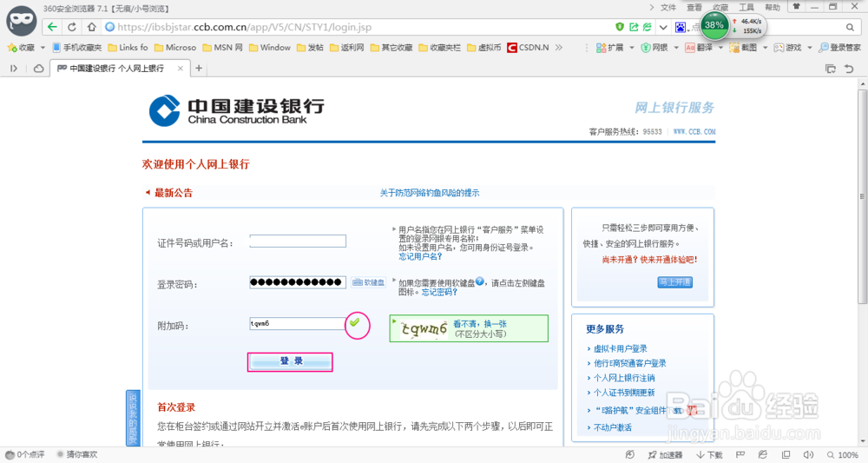
Task: Focus the 登录密码 password field
Action: [298, 282]
